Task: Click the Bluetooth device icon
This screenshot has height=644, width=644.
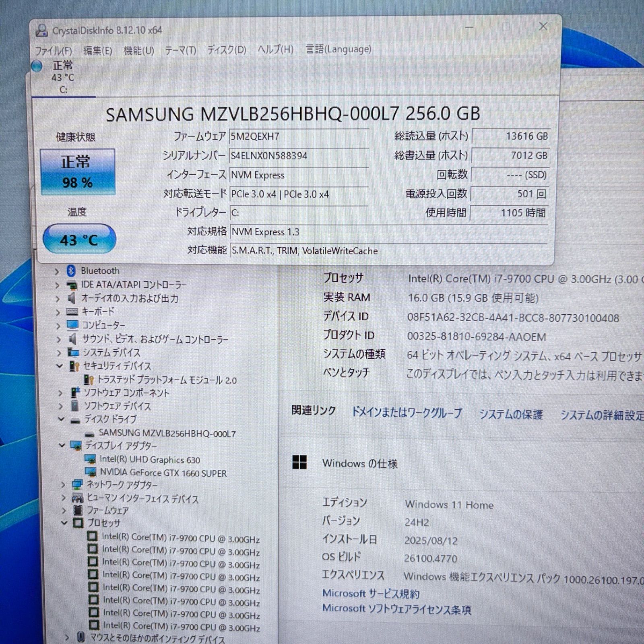Action: 71,271
